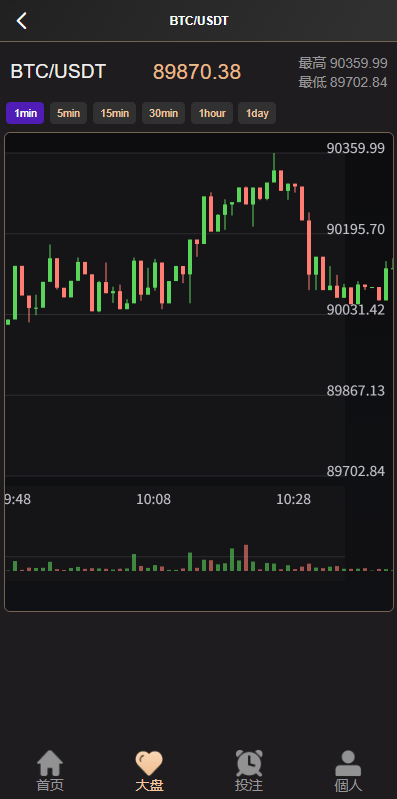The image size is (397, 799).
Task: Select the 1day timeframe
Action: 257,113
